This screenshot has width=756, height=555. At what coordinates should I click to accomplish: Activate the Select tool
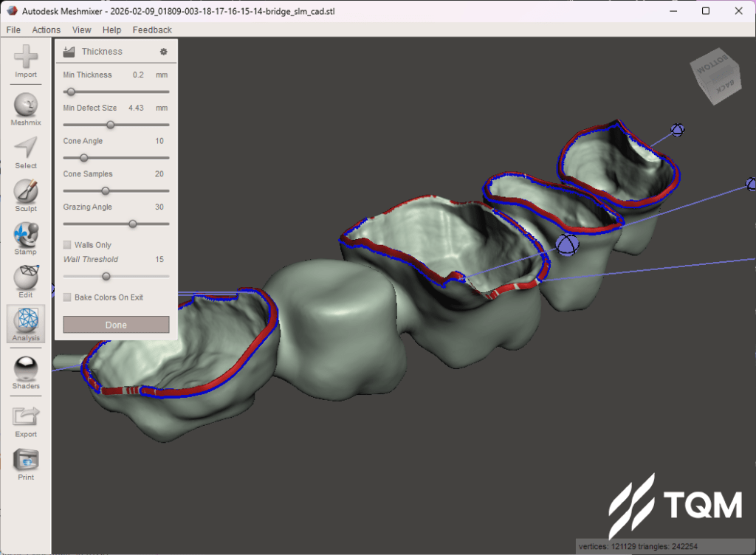click(x=26, y=149)
